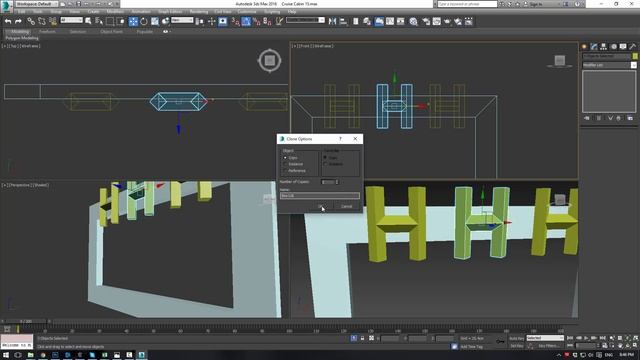640x360 pixels.
Task: Toggle the 3D Snaps button
Action: [236, 21]
